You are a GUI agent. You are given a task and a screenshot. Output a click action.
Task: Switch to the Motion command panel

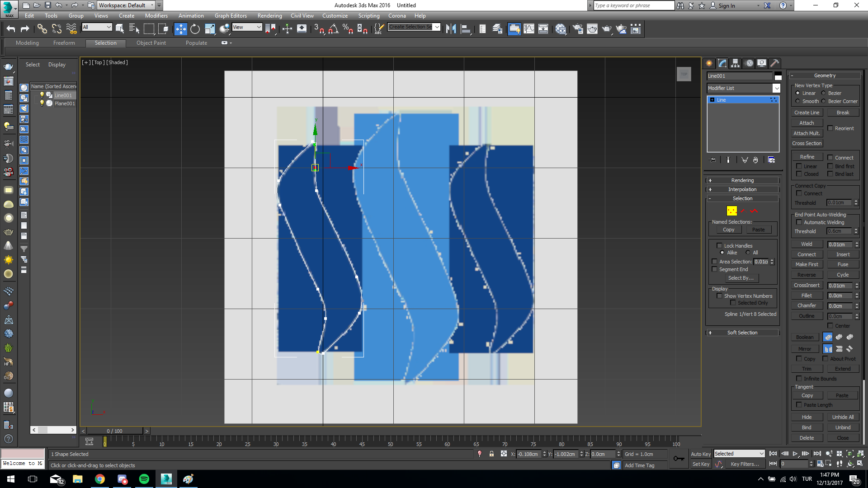point(749,63)
